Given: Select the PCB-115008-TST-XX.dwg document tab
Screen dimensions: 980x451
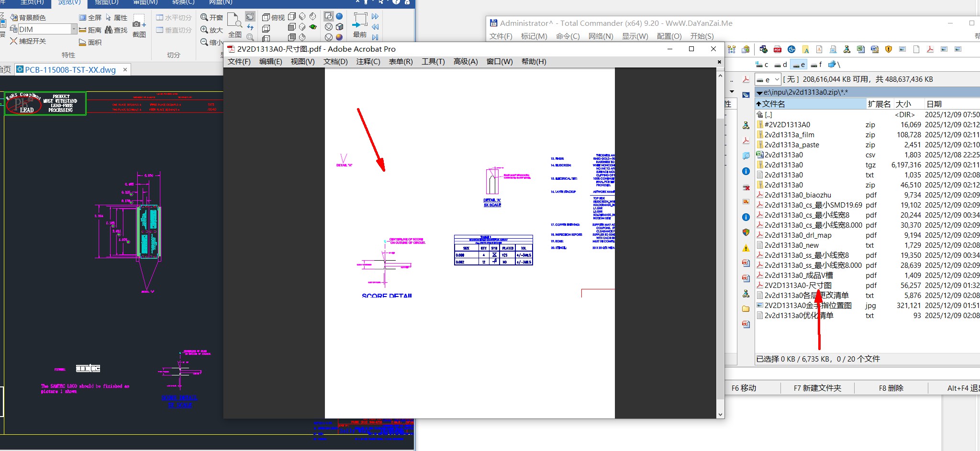Looking at the screenshot, I should 70,70.
